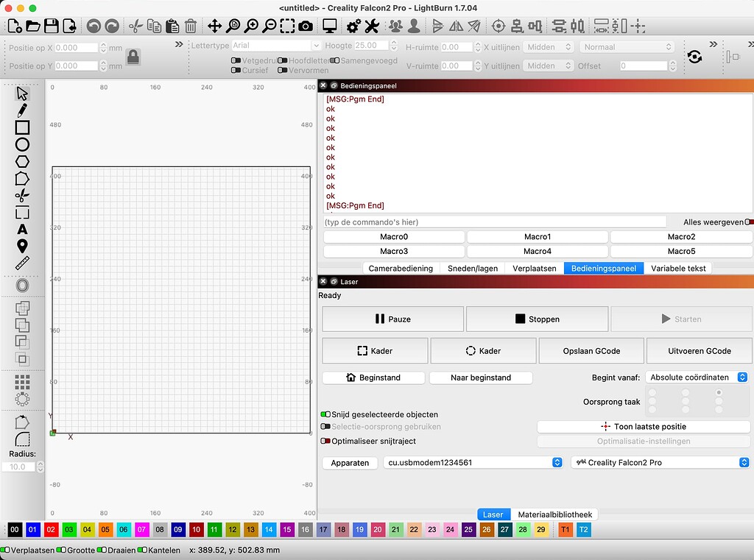Pick the red 02 layer color swatch

pos(51,530)
